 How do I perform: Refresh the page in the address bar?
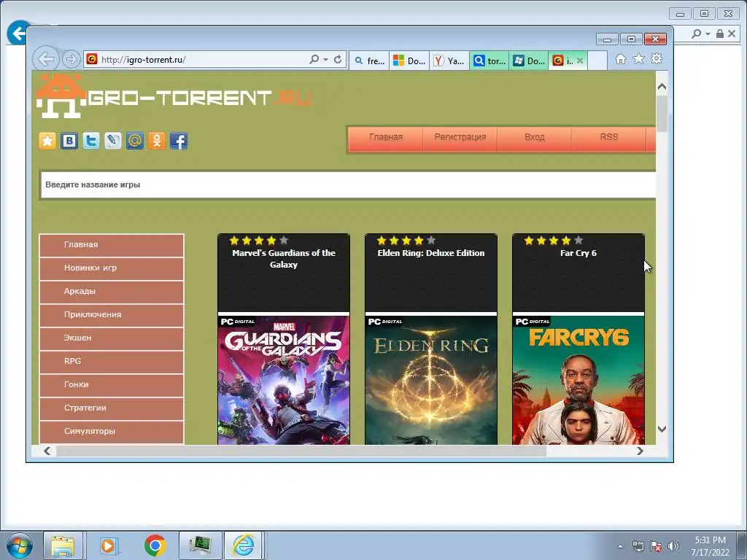[338, 60]
